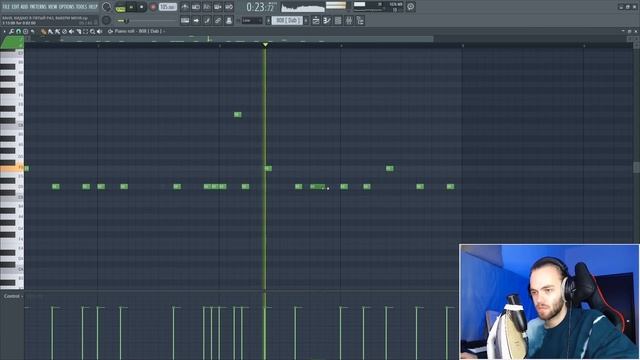
Task: Open the HELP menu
Action: 93,7
